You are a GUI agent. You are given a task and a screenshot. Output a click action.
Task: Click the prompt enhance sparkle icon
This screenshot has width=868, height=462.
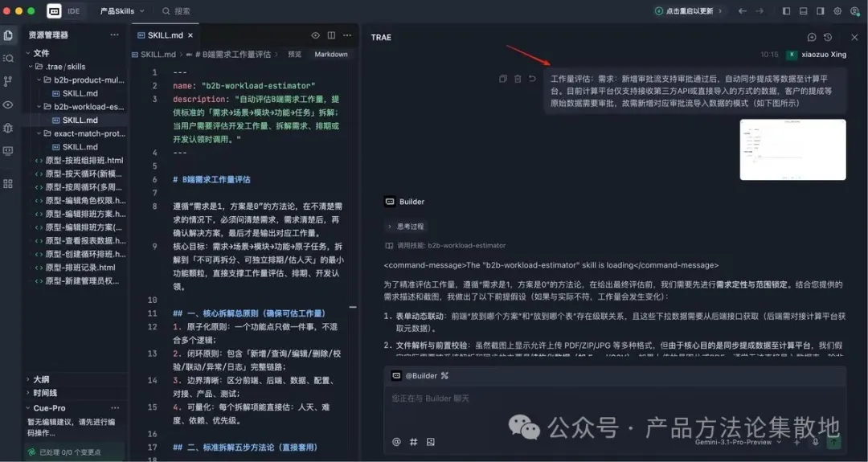tap(797, 442)
